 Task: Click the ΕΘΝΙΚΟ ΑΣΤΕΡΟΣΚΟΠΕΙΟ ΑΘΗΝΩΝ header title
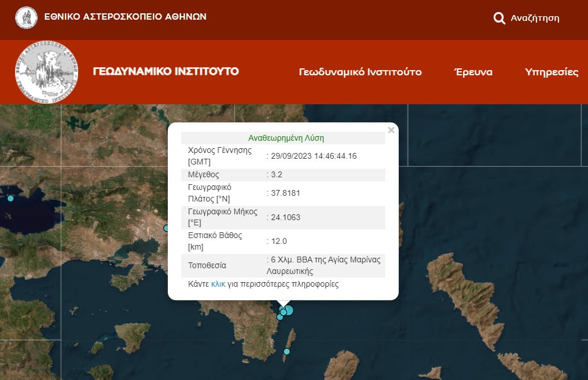[125, 17]
